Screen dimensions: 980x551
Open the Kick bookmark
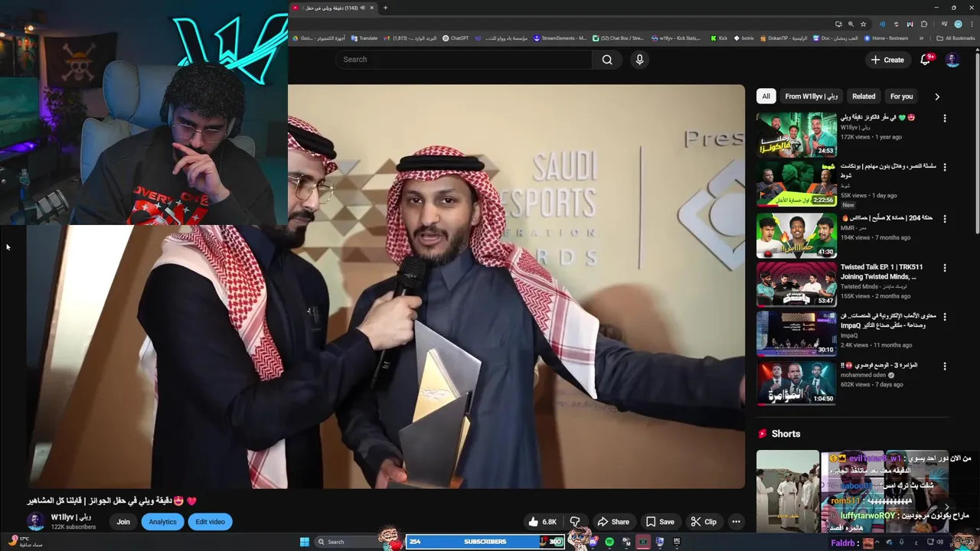[x=719, y=37]
